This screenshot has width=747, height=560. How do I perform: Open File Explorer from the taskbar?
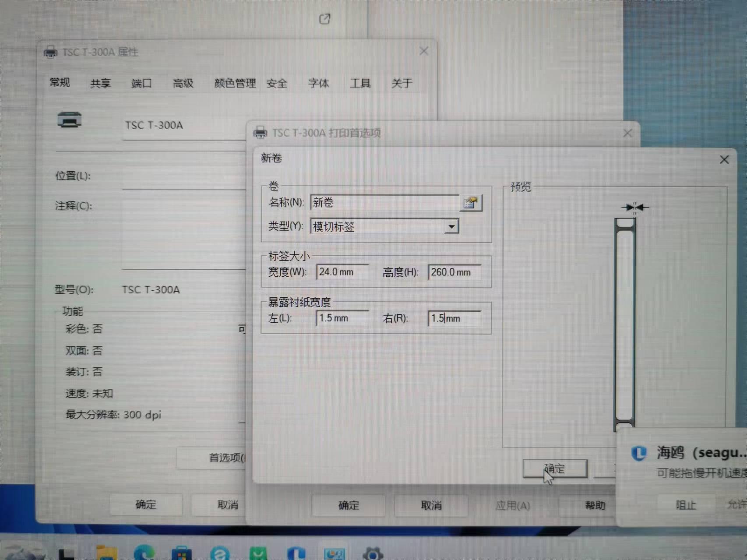[x=106, y=553]
